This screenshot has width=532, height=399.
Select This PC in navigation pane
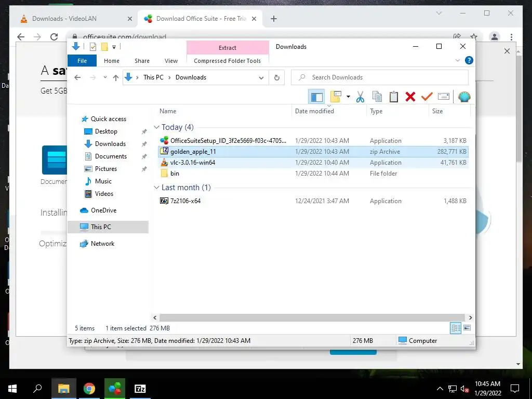pos(108,227)
